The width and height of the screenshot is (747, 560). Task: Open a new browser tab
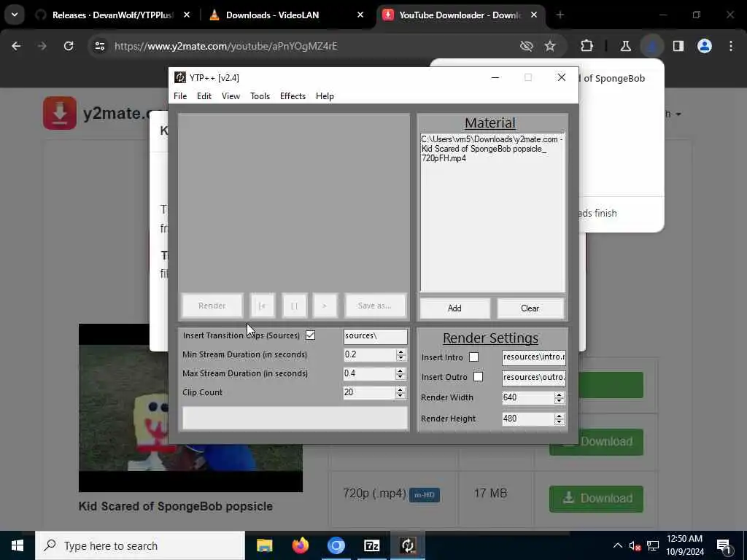pyautogui.click(x=560, y=15)
